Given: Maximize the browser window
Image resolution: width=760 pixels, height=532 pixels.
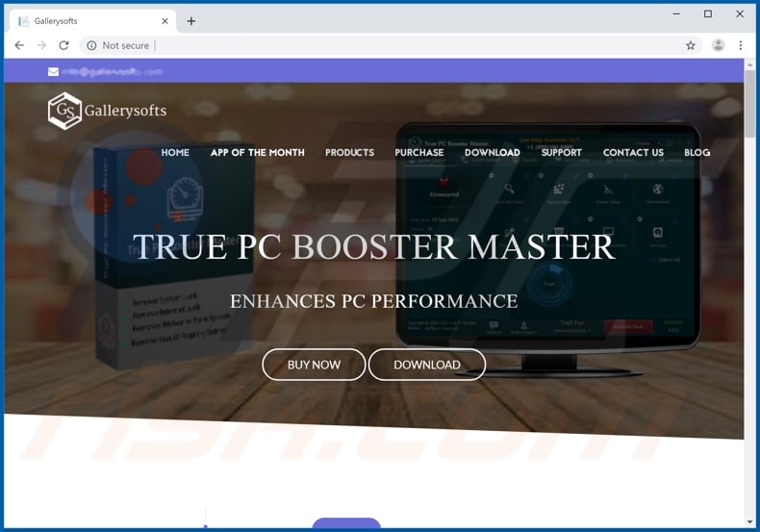Looking at the screenshot, I should tap(708, 14).
